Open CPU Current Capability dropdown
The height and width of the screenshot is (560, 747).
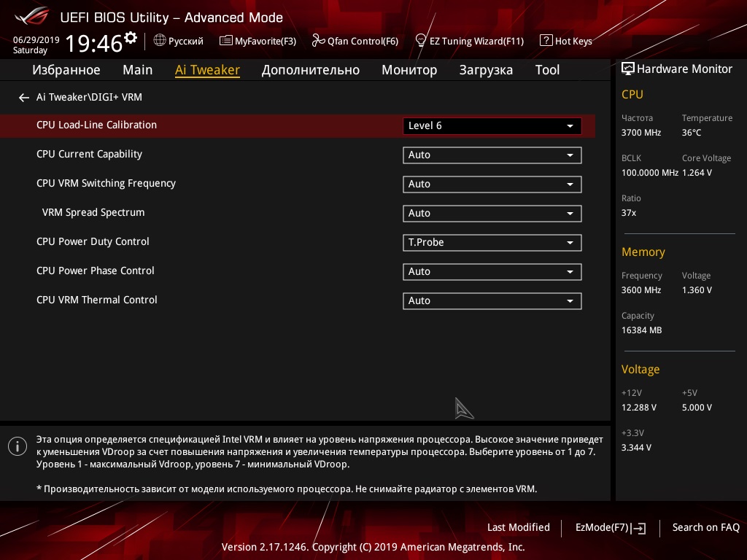pos(492,155)
